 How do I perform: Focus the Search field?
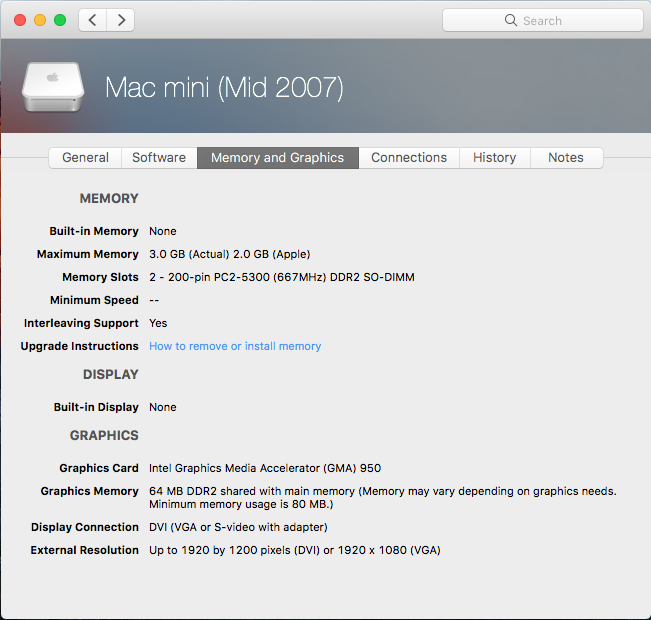point(543,20)
